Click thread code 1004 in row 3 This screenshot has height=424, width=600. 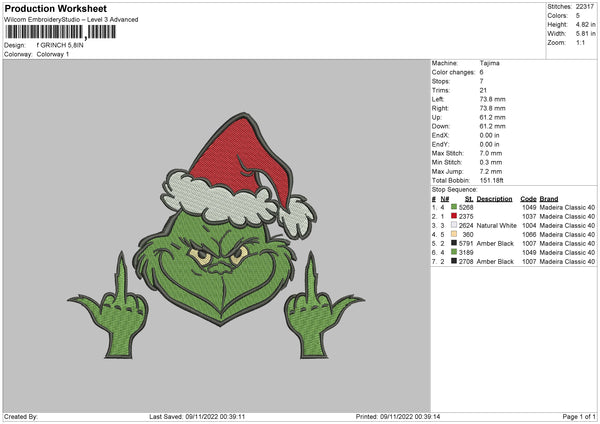[x=529, y=225]
